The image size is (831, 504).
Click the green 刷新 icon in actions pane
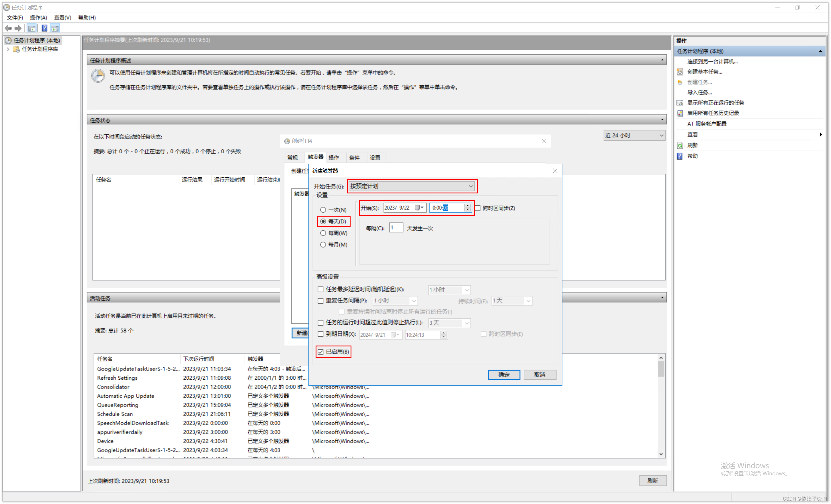click(x=680, y=146)
